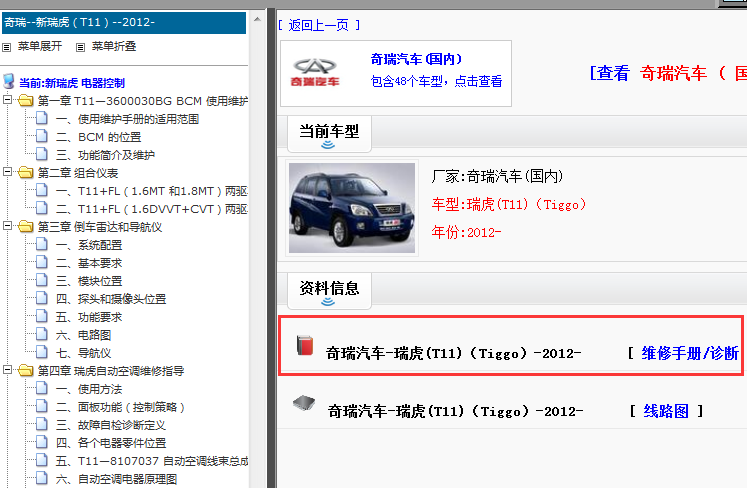Image resolution: width=747 pixels, height=488 pixels.
Task: Click the page icon of 三、模块位置
Action: pos(42,280)
